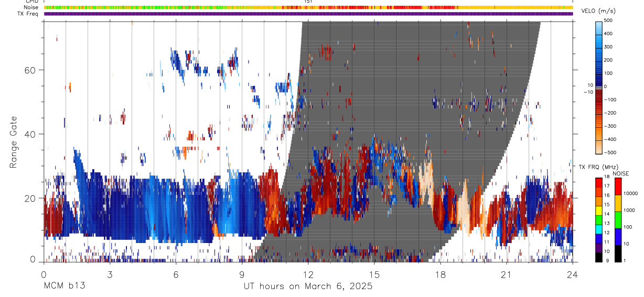Click the green swatch in TX FRQ legend

pos(598,219)
